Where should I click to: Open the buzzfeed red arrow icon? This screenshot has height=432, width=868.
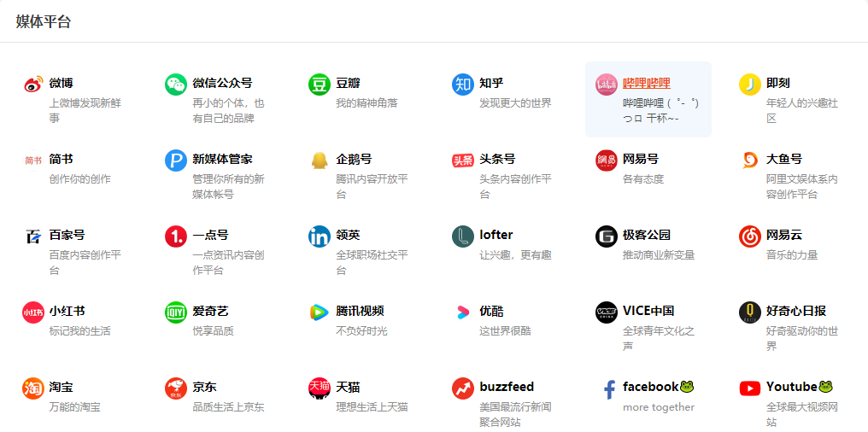[x=463, y=388]
